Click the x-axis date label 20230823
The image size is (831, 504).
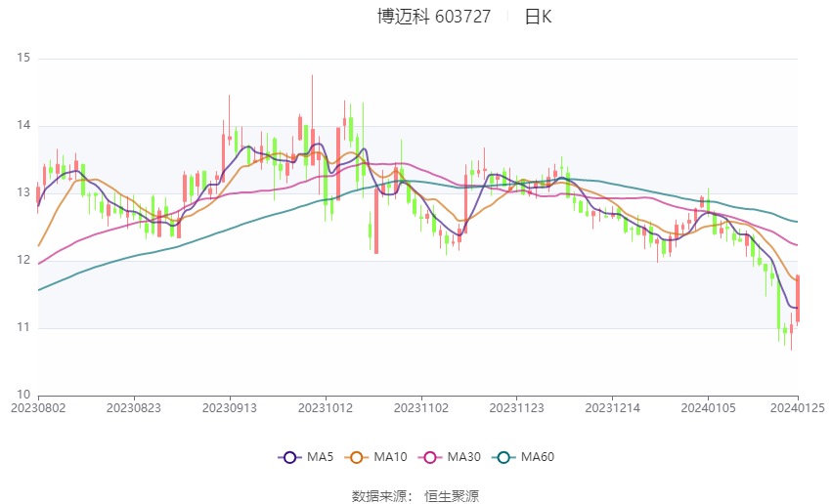134,408
